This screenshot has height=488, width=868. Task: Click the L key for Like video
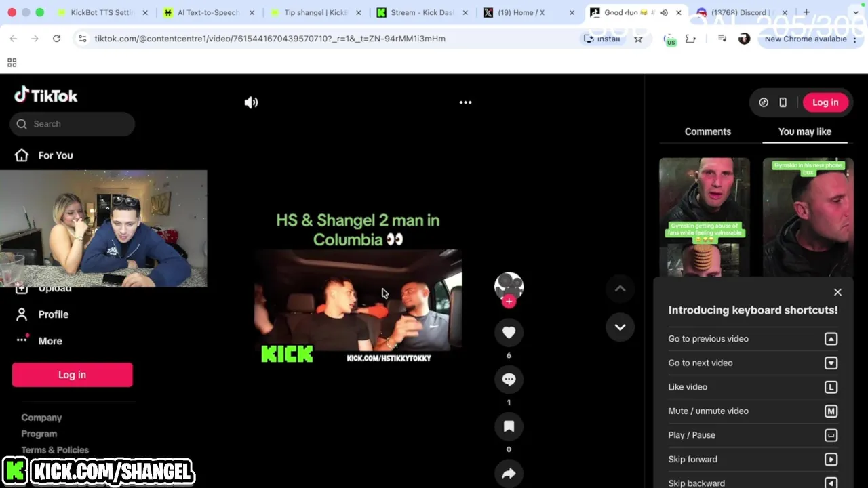[831, 387]
